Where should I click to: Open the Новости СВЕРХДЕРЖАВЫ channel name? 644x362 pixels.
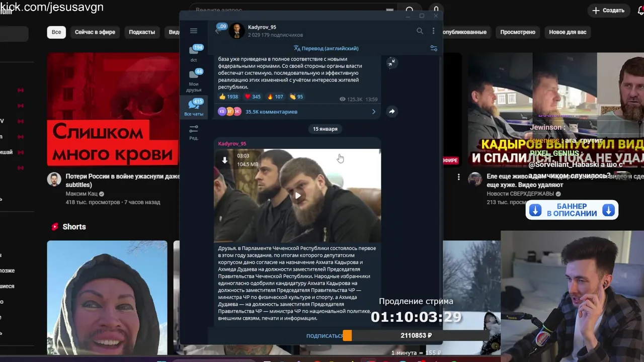click(x=520, y=194)
